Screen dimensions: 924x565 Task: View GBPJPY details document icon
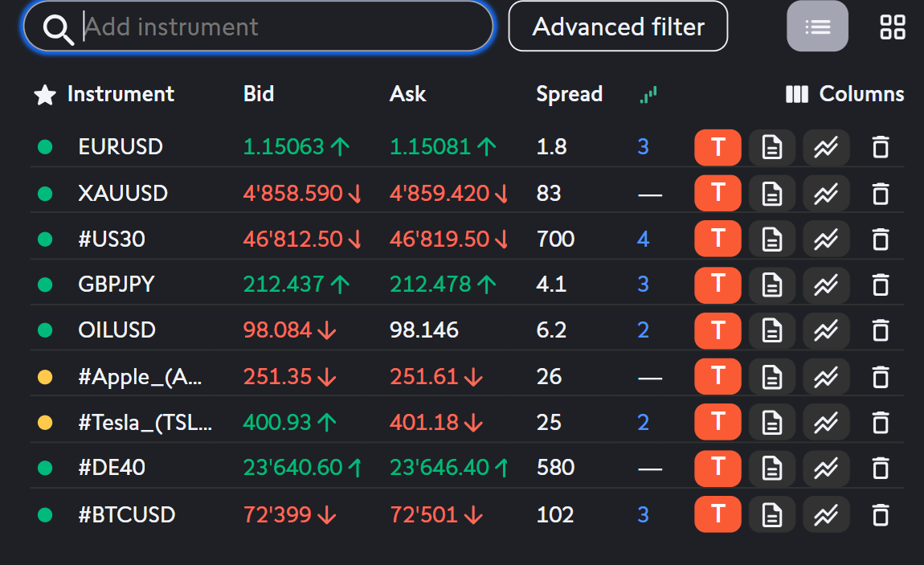772,285
